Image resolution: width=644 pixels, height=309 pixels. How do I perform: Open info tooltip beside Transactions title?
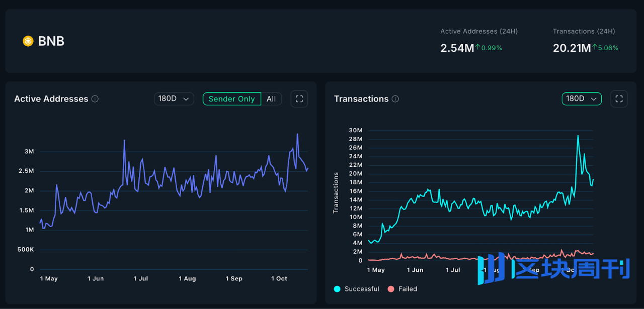click(395, 99)
